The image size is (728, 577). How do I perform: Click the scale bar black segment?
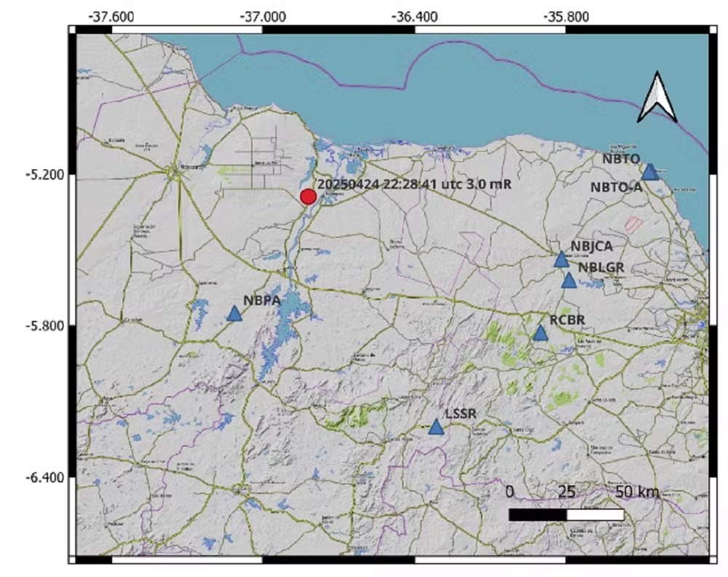pyautogui.click(x=538, y=515)
